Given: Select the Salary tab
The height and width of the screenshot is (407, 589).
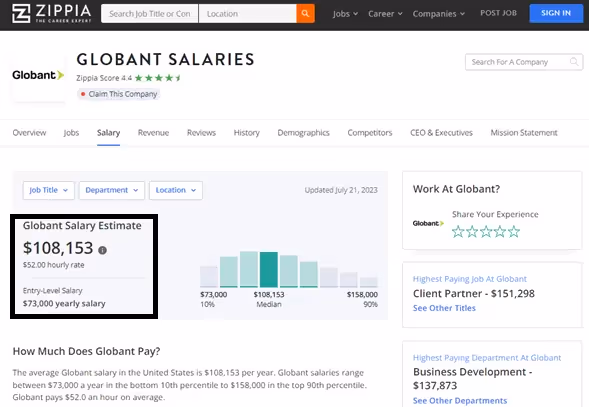Looking at the screenshot, I should 109,133.
